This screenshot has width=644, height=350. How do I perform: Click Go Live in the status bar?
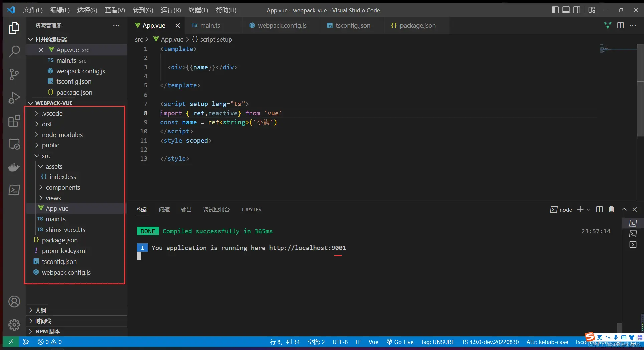[x=400, y=342]
